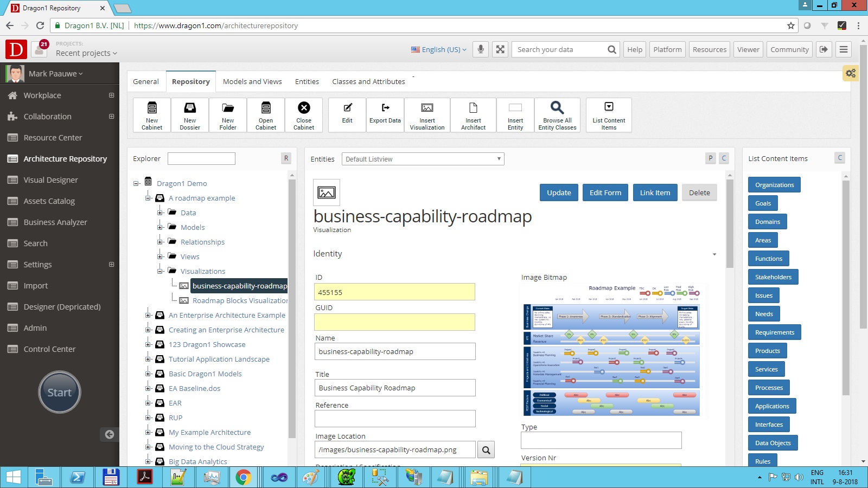868x488 pixels.
Task: Click the visualization image placeholder icon
Action: [x=327, y=192]
